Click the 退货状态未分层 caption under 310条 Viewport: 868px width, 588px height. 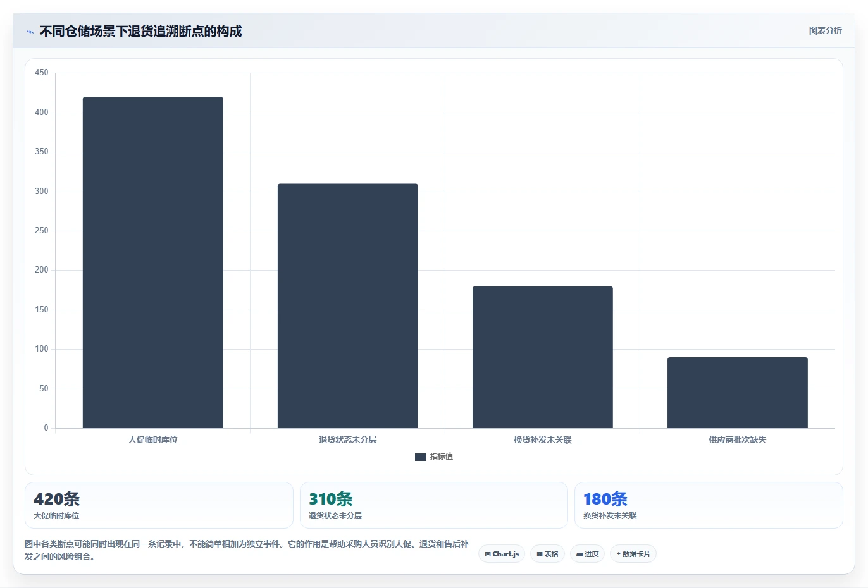coord(335,516)
